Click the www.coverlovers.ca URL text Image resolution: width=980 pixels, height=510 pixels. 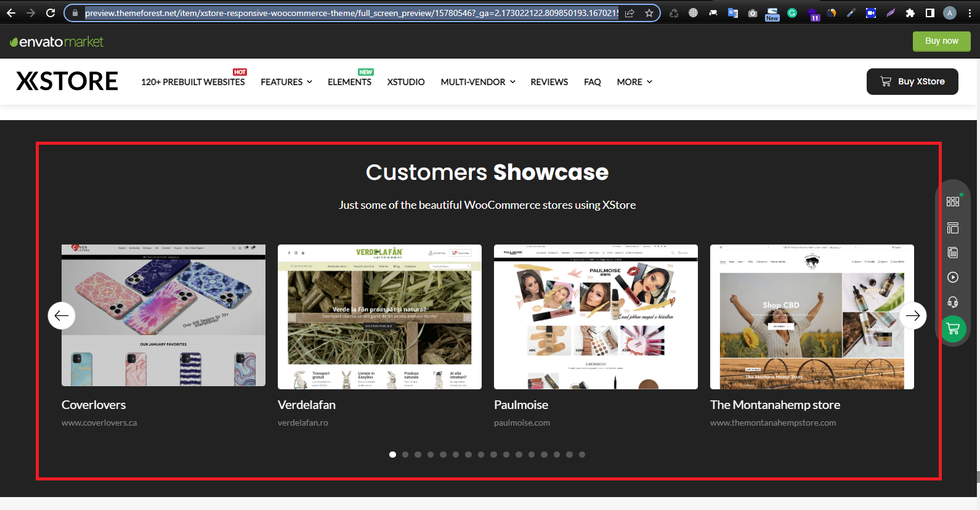tap(99, 423)
